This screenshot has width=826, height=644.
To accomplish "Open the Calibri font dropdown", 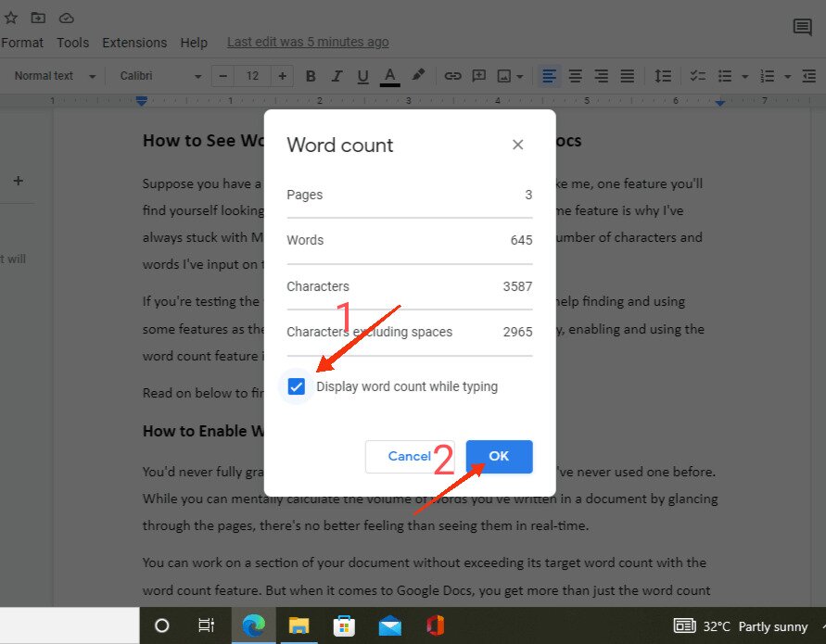I will click(x=160, y=76).
